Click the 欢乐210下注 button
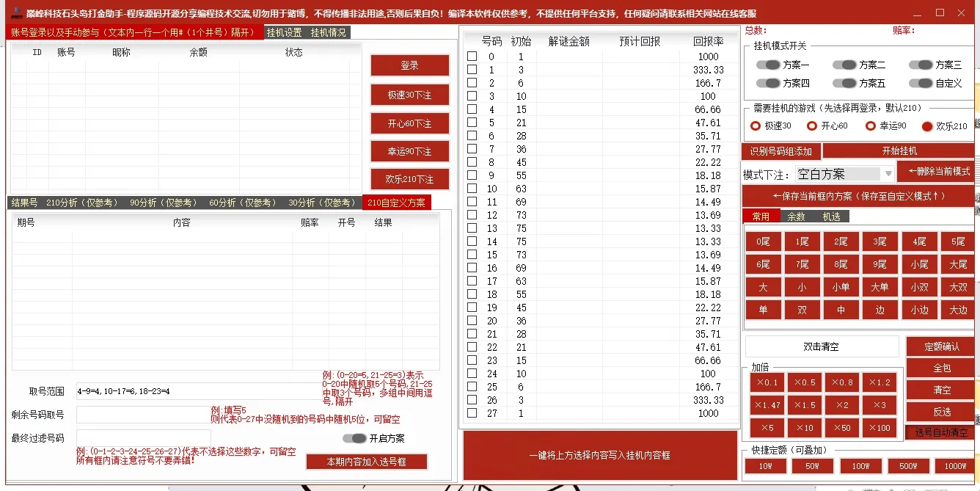The image size is (980, 491). (x=409, y=179)
